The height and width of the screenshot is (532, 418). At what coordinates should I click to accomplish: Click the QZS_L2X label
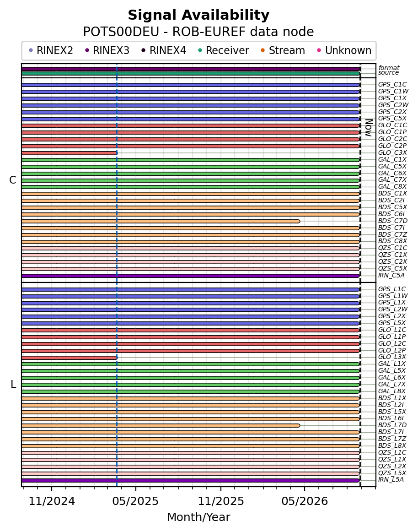coord(392,466)
